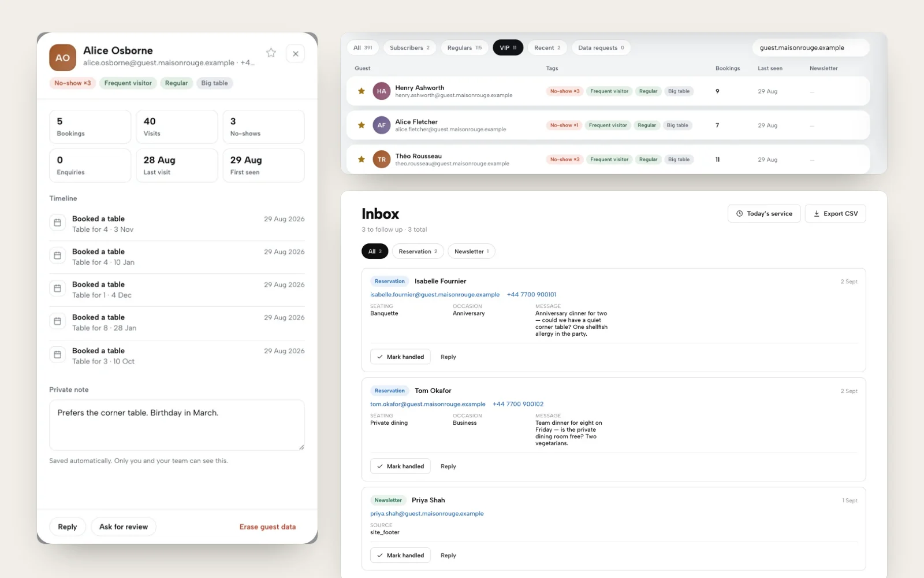Click the Last seen column header

pos(770,68)
